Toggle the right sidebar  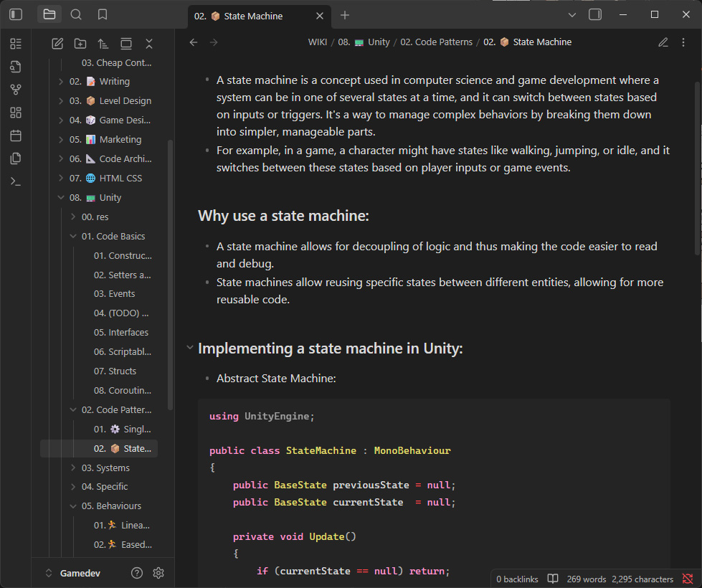click(594, 14)
